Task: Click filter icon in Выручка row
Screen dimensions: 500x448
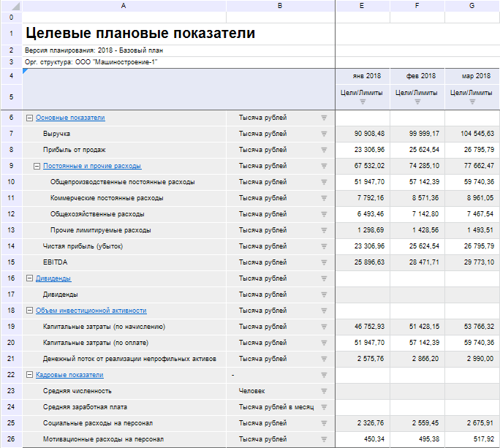Action: 324,134
